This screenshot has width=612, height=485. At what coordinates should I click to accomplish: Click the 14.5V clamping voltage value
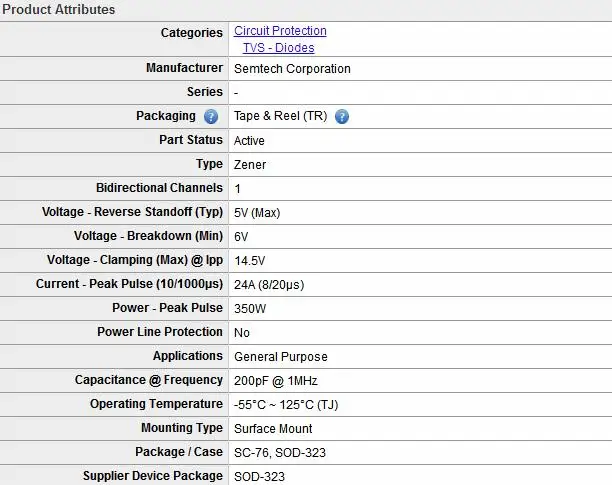[x=250, y=261]
